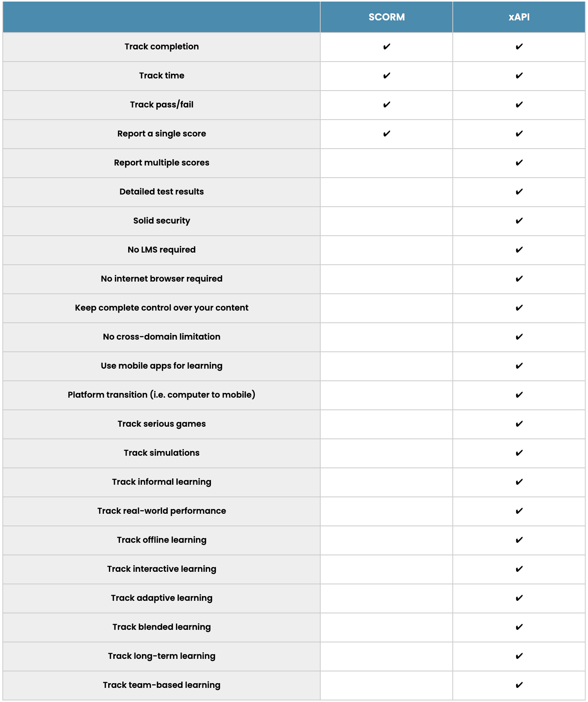Click the xAPI checkmark for Track team-based learning
This screenshot has width=588, height=702.
[x=519, y=685]
